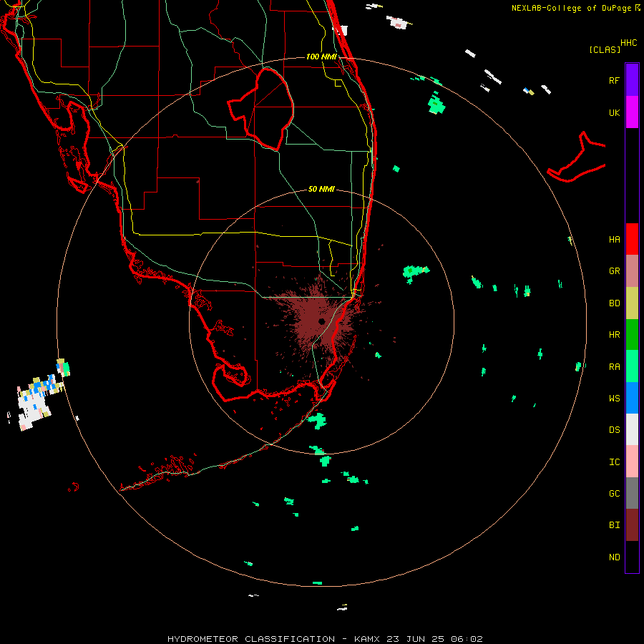Click the ND black legend swatch

(x=632, y=557)
